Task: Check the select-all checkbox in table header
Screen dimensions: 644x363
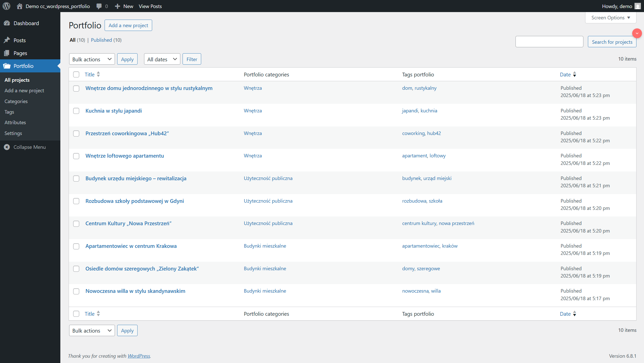Action: (x=76, y=74)
